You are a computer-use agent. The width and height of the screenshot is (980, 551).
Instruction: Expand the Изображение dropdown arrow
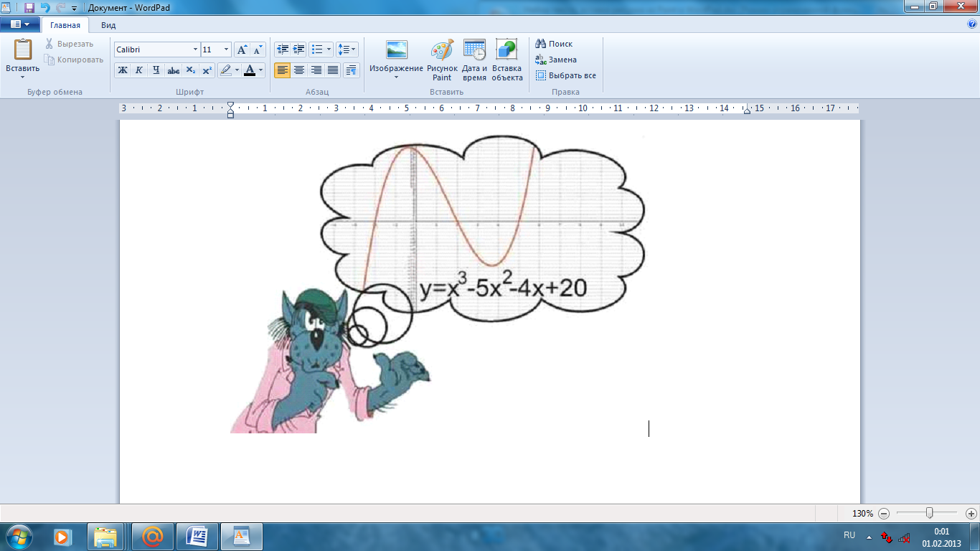coord(397,77)
